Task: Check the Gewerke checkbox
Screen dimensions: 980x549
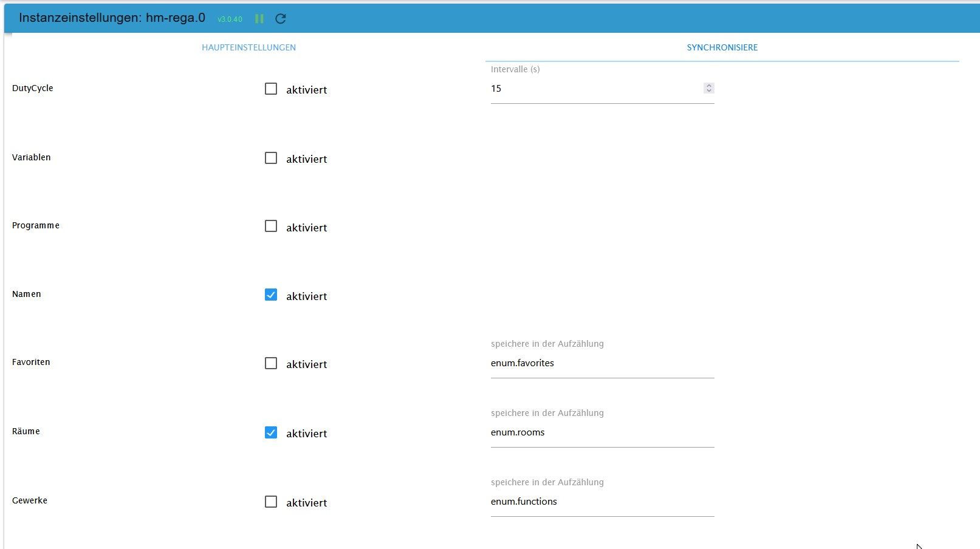Action: pos(271,502)
